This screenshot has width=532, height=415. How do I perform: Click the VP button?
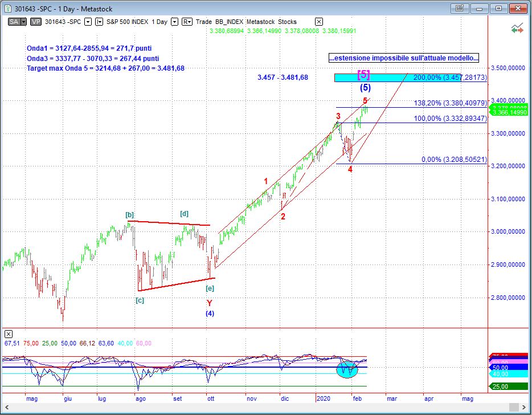pyautogui.click(x=36, y=22)
